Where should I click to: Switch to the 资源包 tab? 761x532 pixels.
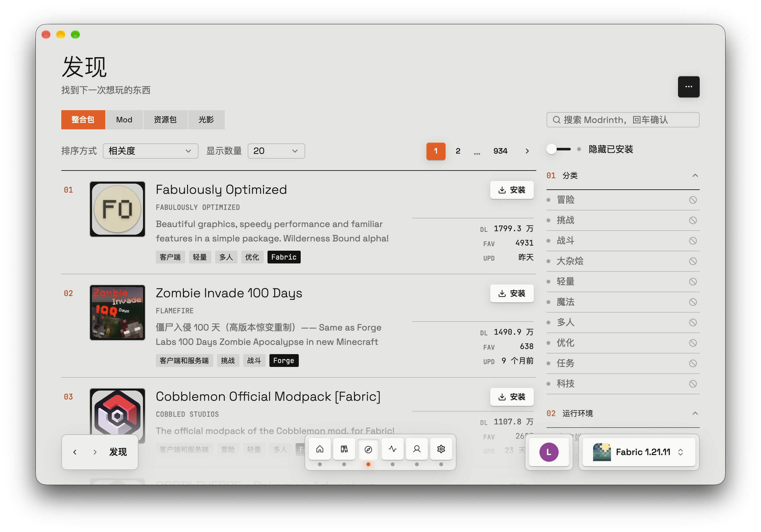[165, 119]
